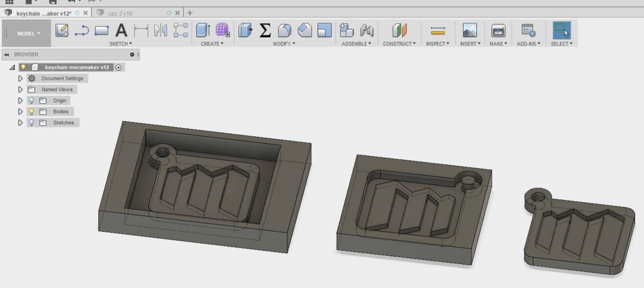The height and width of the screenshot is (288, 644).
Task: Select the Joint tool
Action: 367,30
